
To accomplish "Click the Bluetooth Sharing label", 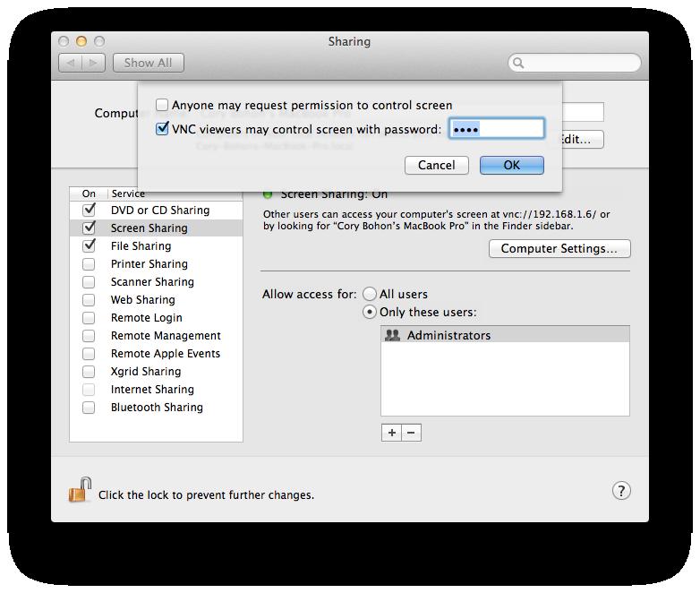I will (157, 407).
